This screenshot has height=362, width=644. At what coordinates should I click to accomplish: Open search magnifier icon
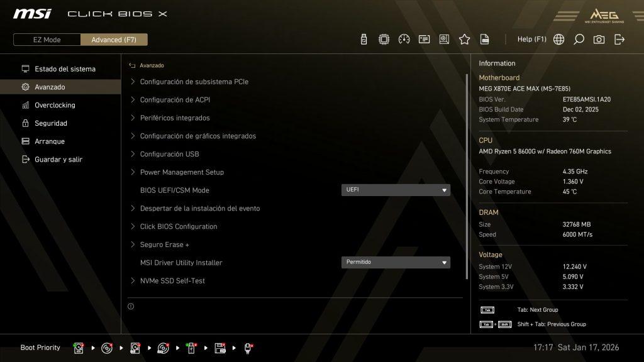tap(579, 40)
